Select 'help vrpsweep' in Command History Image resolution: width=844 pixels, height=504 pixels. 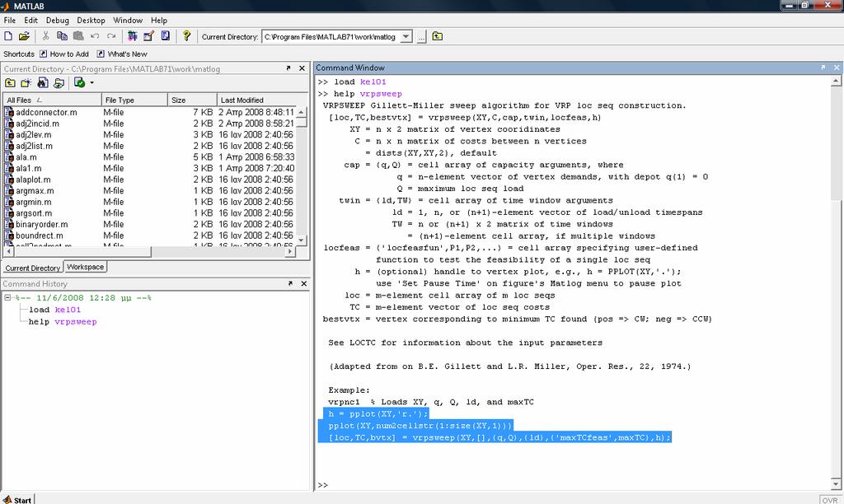[63, 322]
